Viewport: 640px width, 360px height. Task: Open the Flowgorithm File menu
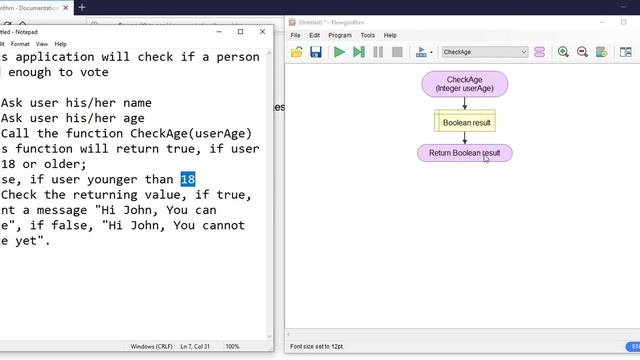[x=296, y=36]
